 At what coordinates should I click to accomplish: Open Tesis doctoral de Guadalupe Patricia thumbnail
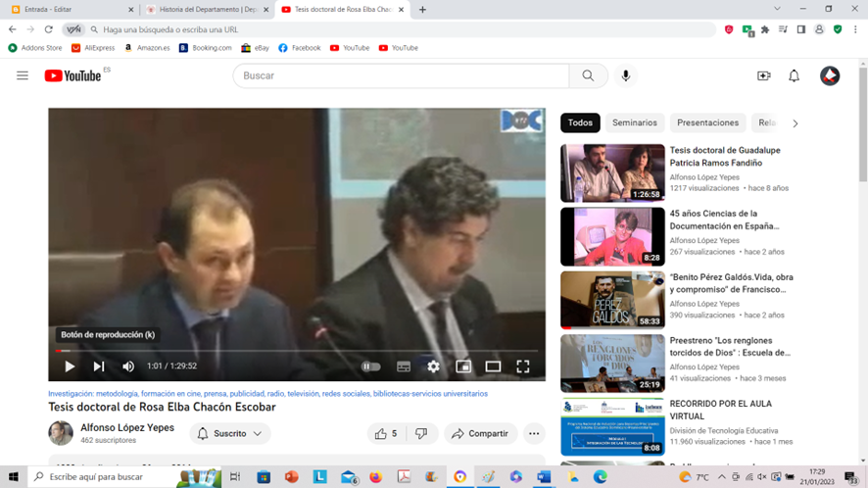tap(612, 173)
